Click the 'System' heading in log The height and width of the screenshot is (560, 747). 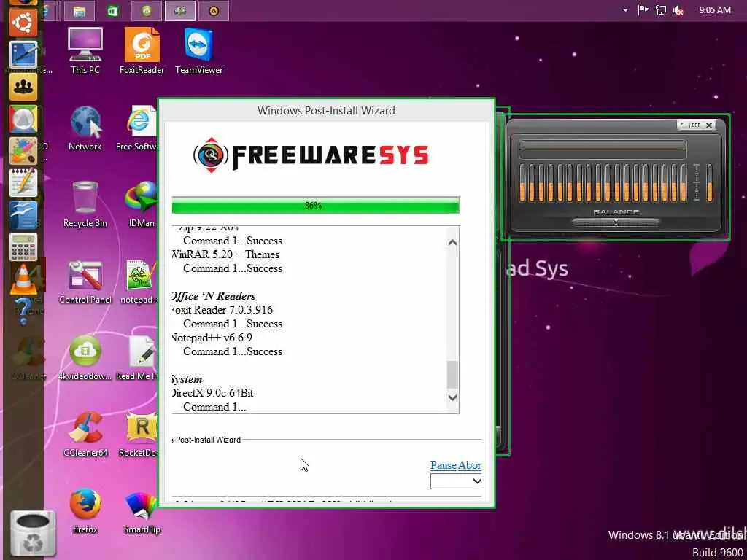click(187, 379)
